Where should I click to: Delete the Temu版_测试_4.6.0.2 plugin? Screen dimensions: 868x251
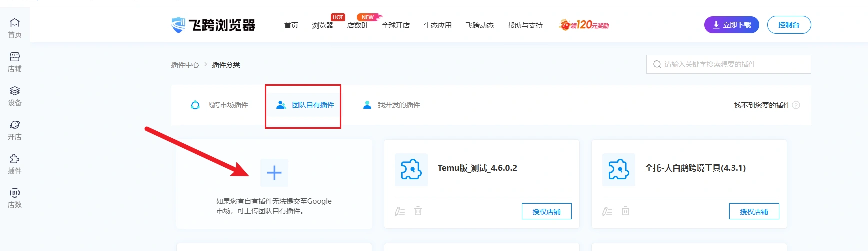coord(418,211)
